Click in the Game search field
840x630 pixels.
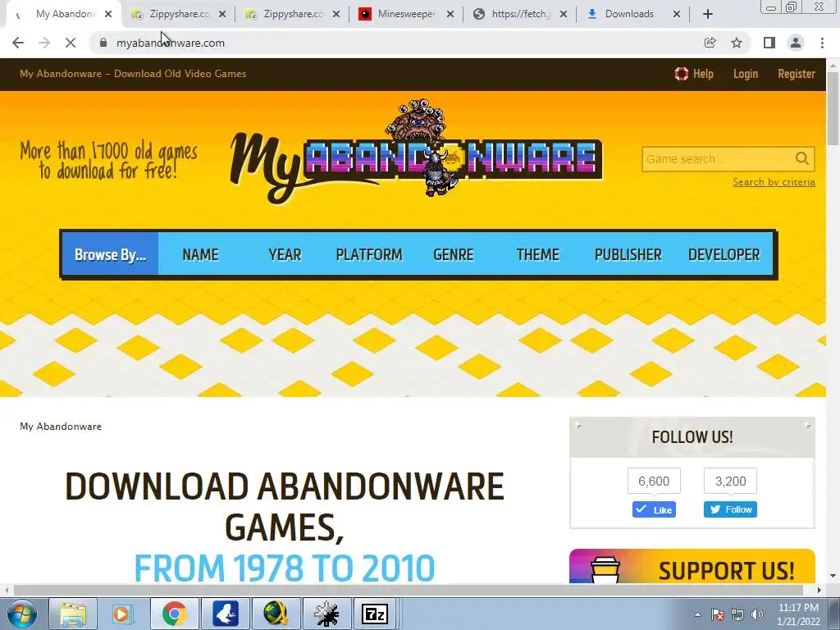pyautogui.click(x=718, y=159)
